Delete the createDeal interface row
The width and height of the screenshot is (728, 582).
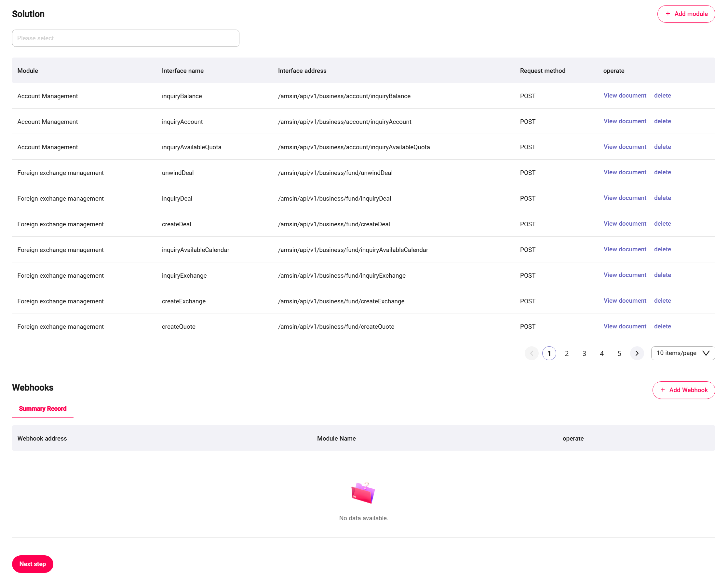(x=662, y=223)
